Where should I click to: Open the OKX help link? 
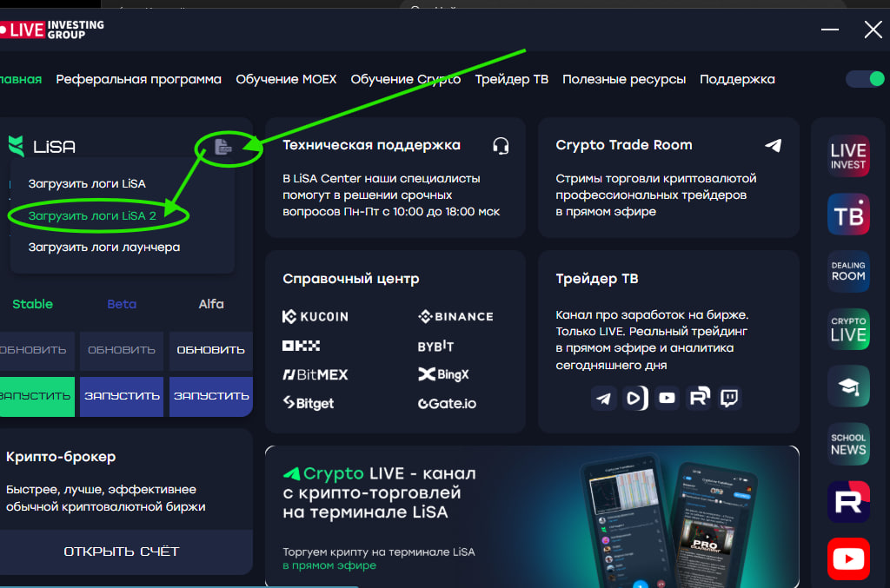302,346
